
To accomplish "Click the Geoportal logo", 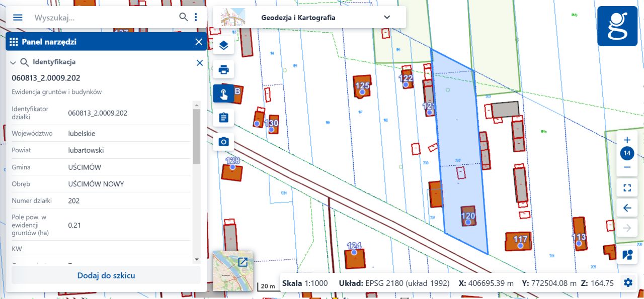I will pyautogui.click(x=617, y=27).
